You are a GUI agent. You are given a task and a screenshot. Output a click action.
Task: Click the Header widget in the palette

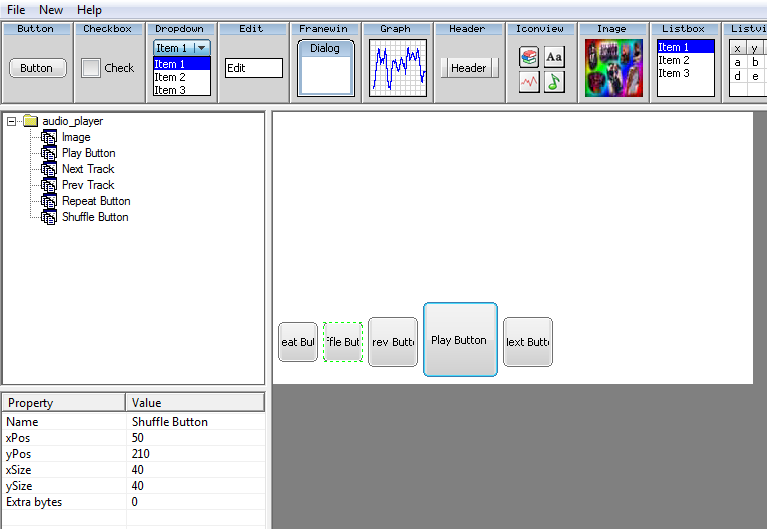pos(467,68)
